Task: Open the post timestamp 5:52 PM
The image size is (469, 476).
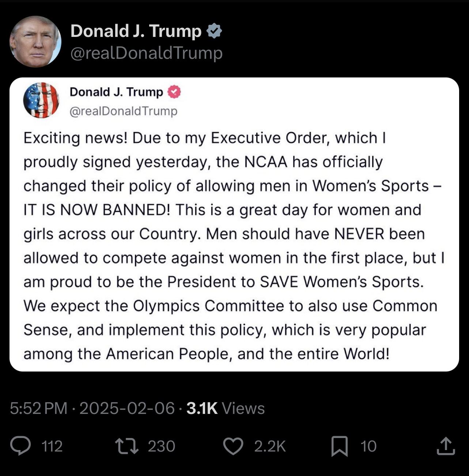Action: pos(39,408)
